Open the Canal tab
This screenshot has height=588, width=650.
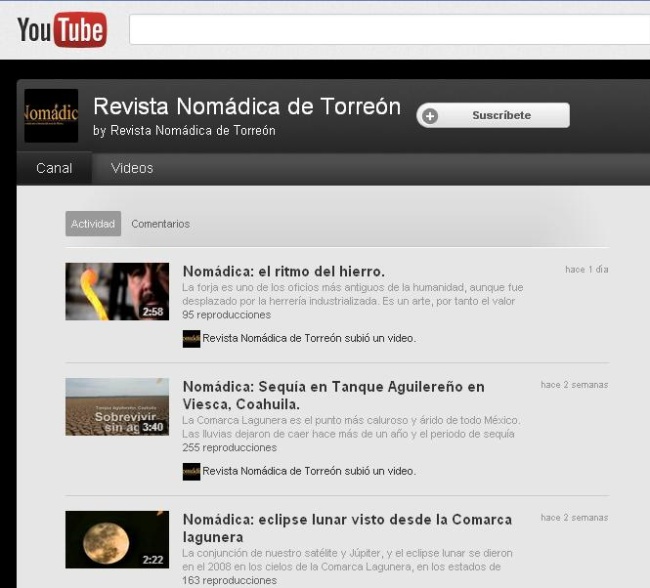click(x=54, y=168)
